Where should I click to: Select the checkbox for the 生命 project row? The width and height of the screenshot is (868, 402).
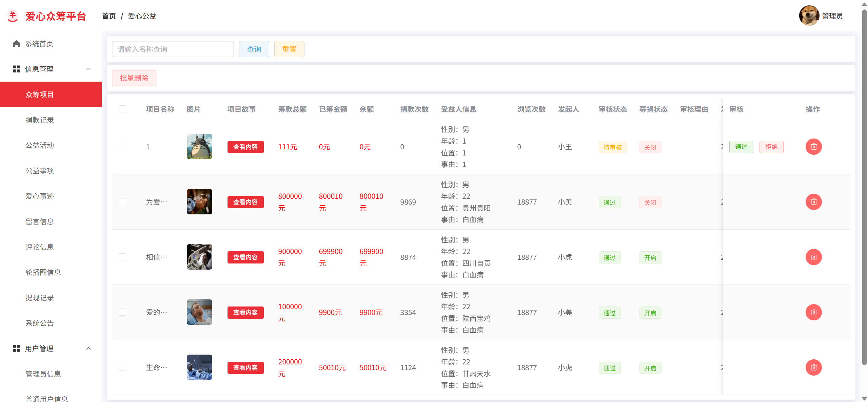tap(122, 367)
